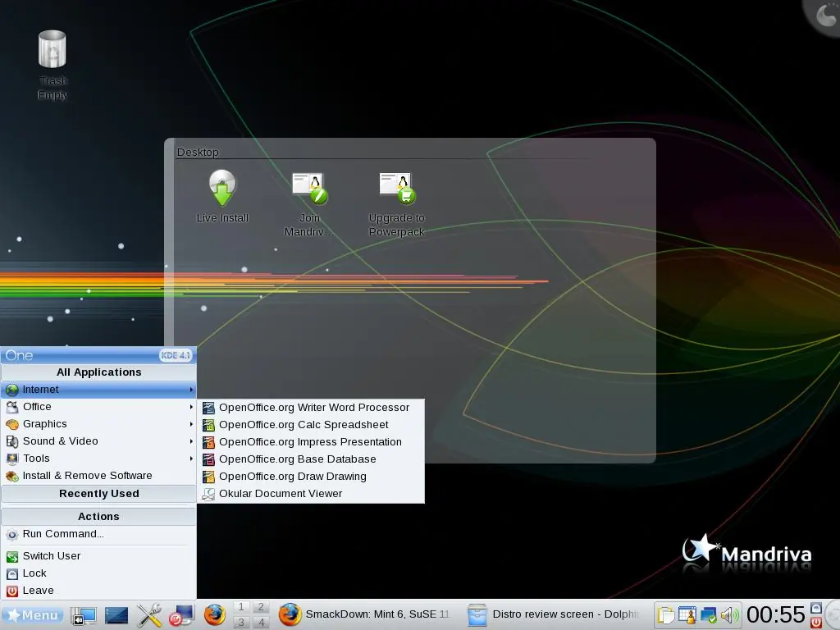Screen dimensions: 840x630
Task: Launch OpenOffice.org Draw Drawing
Action: tap(311, 477)
